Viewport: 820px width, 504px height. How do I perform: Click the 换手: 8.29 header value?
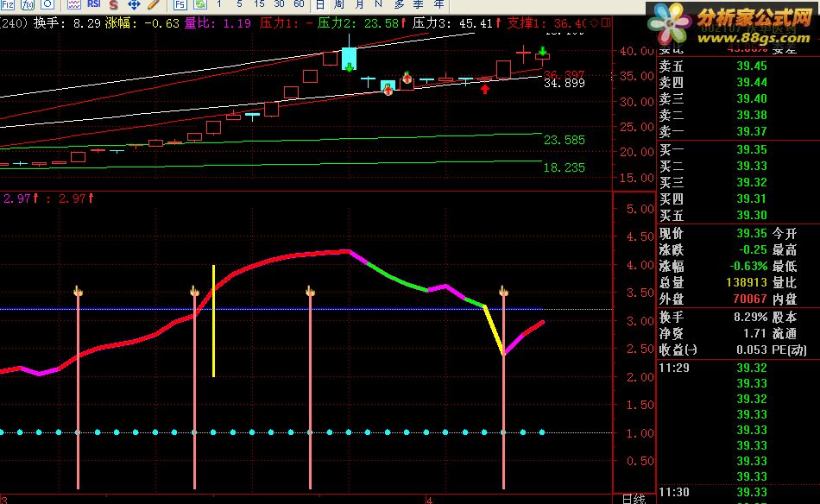click(x=67, y=23)
